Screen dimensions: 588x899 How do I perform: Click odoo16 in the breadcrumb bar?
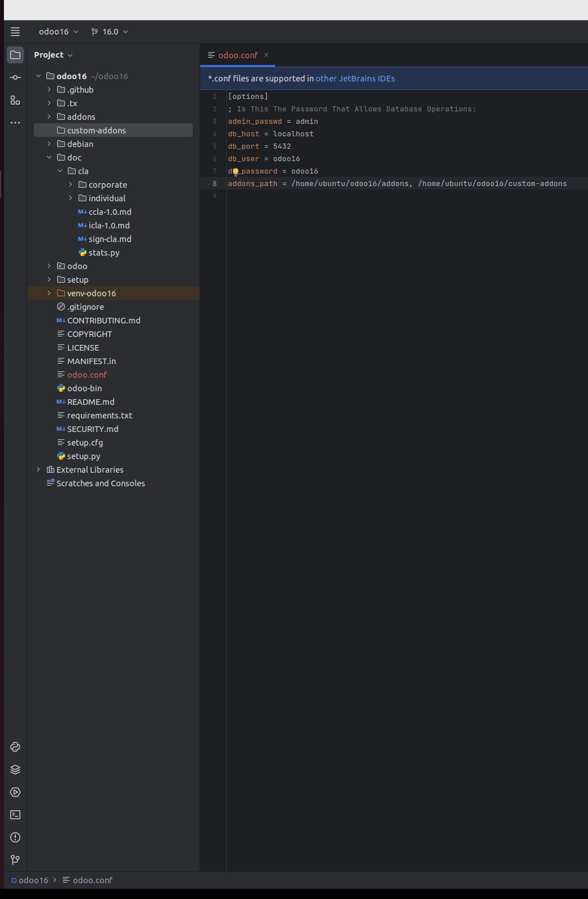coord(30,880)
